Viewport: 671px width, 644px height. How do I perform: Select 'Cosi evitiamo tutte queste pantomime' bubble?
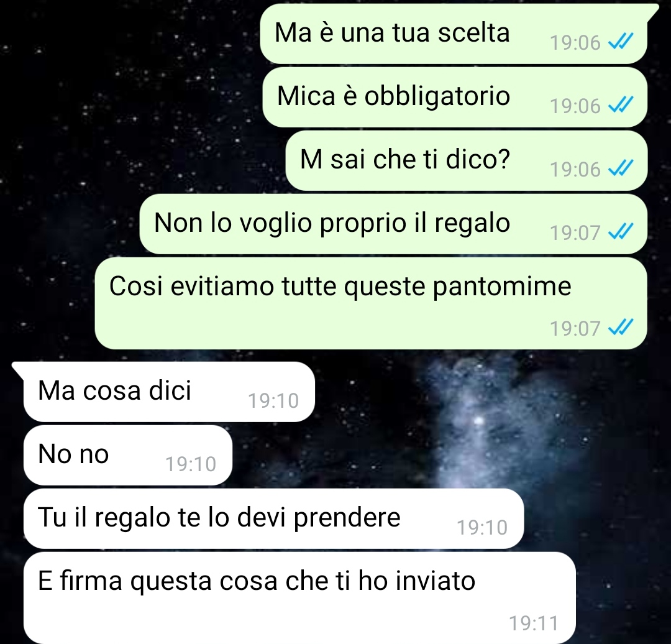pyautogui.click(x=370, y=303)
